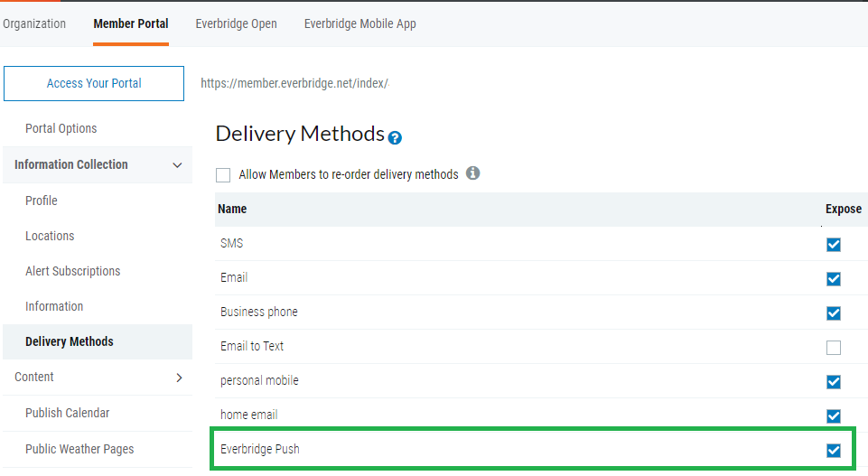
Task: Select the Member Portal tab
Action: pyautogui.click(x=131, y=23)
